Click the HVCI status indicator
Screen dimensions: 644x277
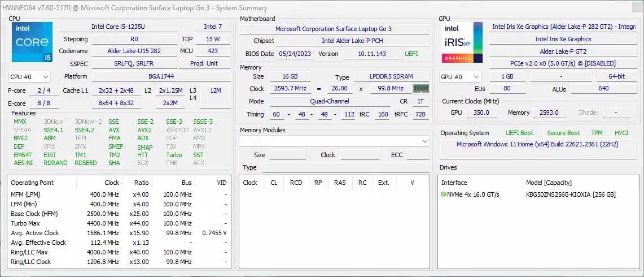(621, 133)
